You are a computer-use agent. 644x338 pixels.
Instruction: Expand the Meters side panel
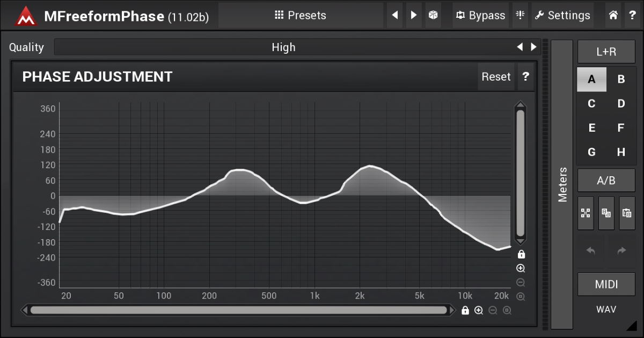[562, 184]
